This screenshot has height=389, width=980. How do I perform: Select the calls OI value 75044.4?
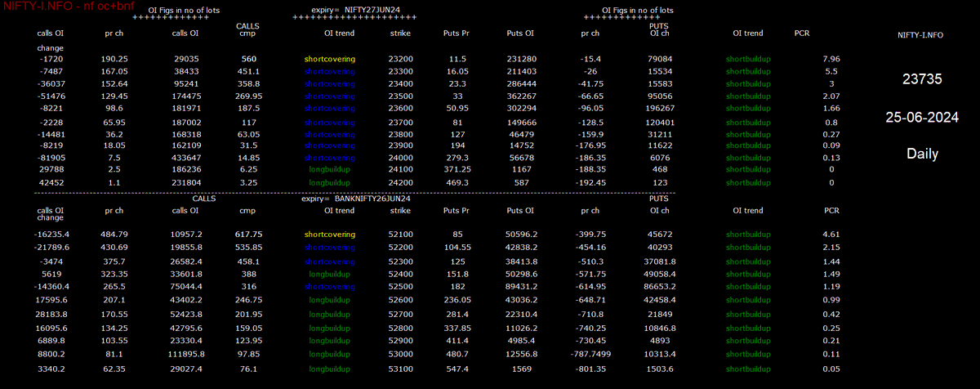[x=185, y=286]
